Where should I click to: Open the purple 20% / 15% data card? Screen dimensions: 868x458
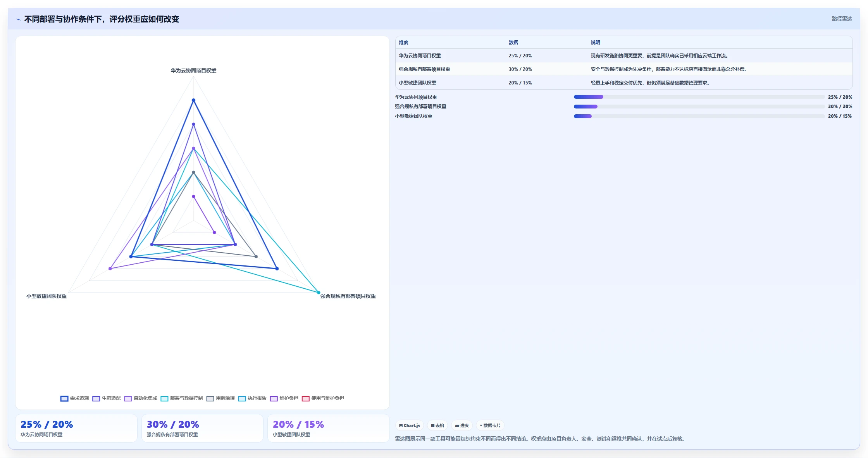pos(329,428)
